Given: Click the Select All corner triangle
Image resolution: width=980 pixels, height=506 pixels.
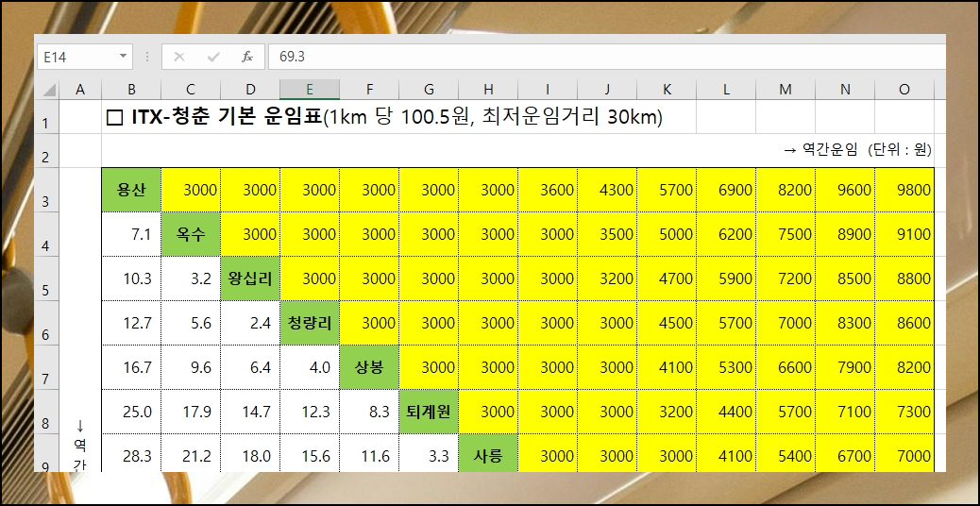Looking at the screenshot, I should [49, 90].
